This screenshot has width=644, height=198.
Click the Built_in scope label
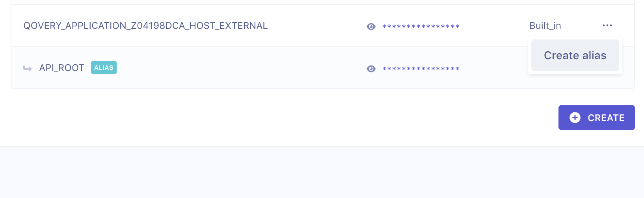click(545, 26)
